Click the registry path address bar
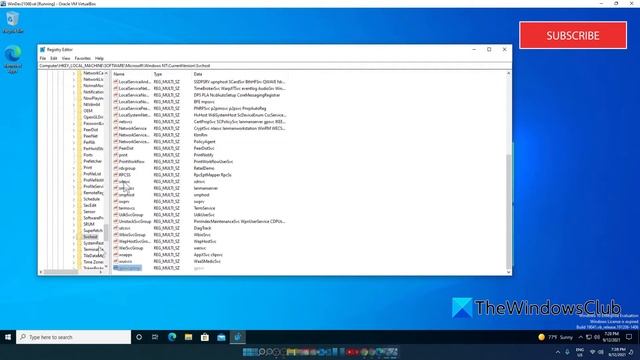640x360 pixels. click(x=275, y=65)
